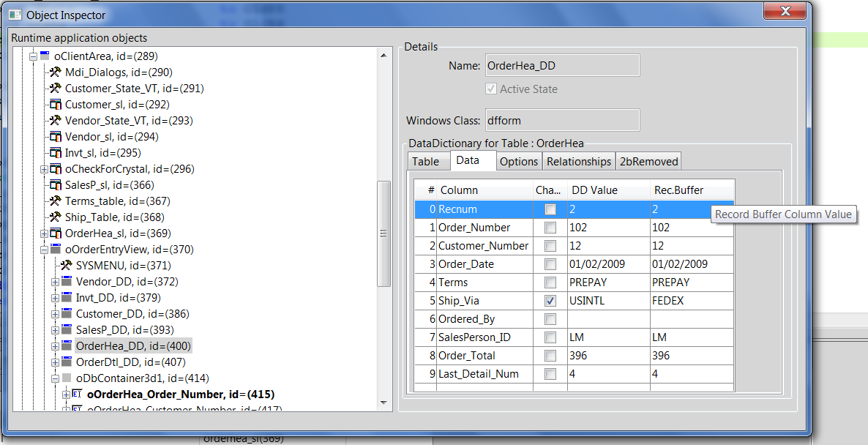Click the oOrderHea_Order_Number entry field icon
Screen dimensions: 868x445
(77, 394)
